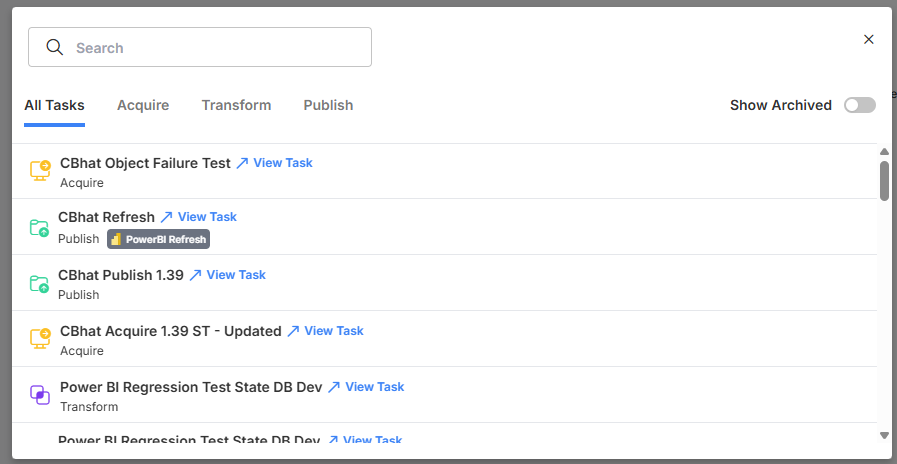The height and width of the screenshot is (464, 897).
Task: Click the Publish icon beside CBhat Publish 1.39
Action: point(39,284)
